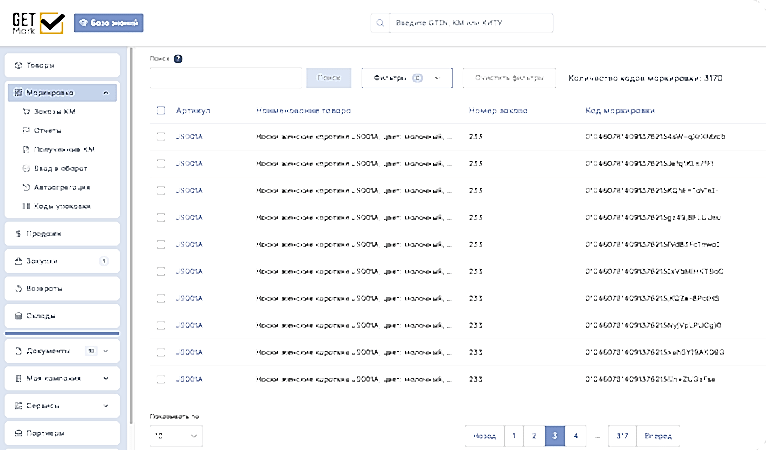
Task: Open Заказы КМ in the sidebar
Action: [x=56, y=111]
